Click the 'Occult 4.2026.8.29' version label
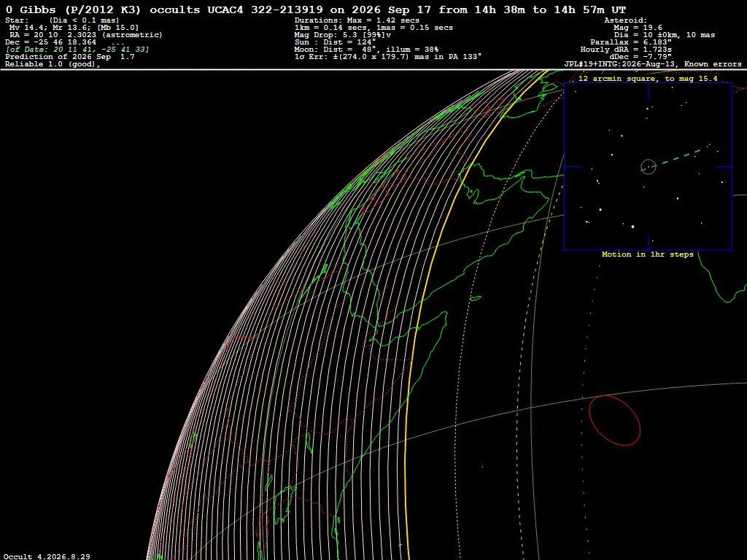747x560 pixels. (47, 556)
